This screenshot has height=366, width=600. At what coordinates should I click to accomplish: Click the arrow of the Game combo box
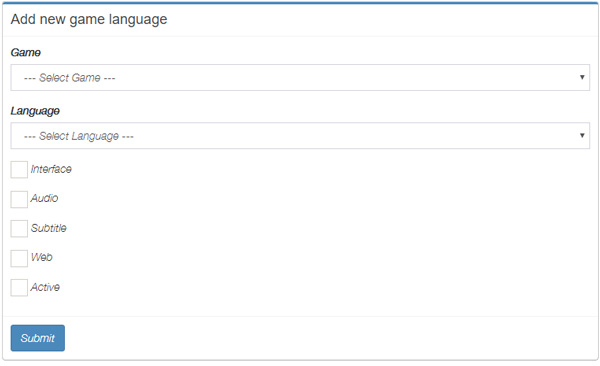[582, 77]
